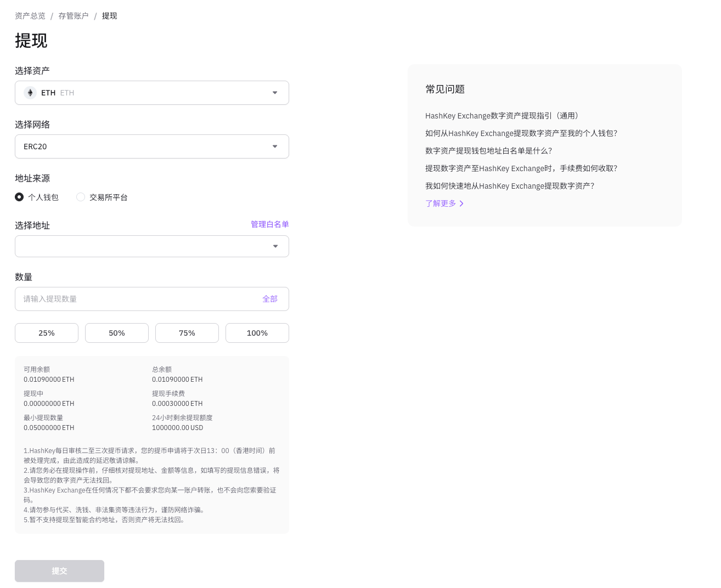This screenshot has height=588, width=721.
Task: Click the chevron next to 了解更多
Action: [461, 203]
